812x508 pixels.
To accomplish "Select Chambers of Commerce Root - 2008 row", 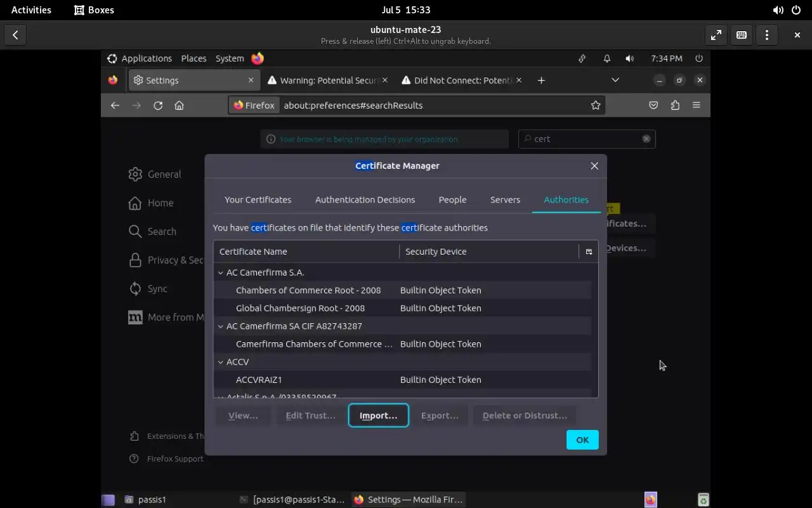I will click(402, 290).
